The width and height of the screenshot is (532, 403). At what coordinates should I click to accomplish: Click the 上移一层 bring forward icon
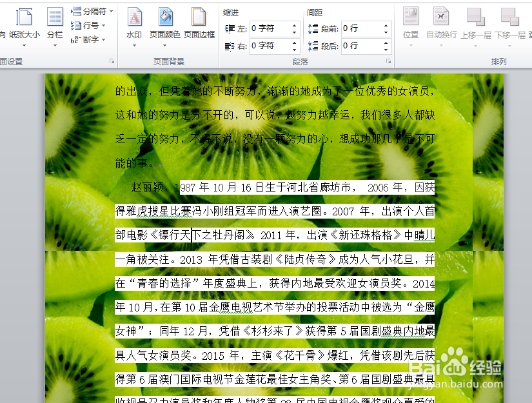[476, 17]
